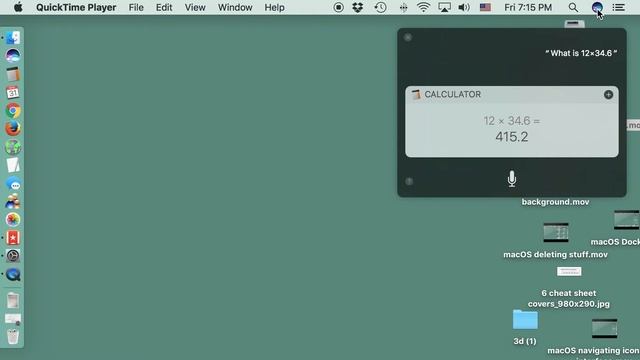
Task: Add Calculator result to Notification Center
Action: 608,95
